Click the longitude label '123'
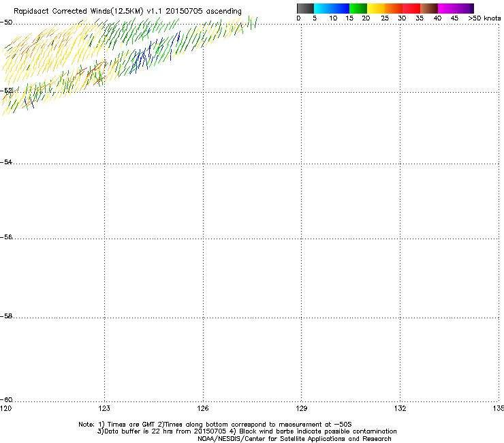The image size is (504, 443). [104, 408]
